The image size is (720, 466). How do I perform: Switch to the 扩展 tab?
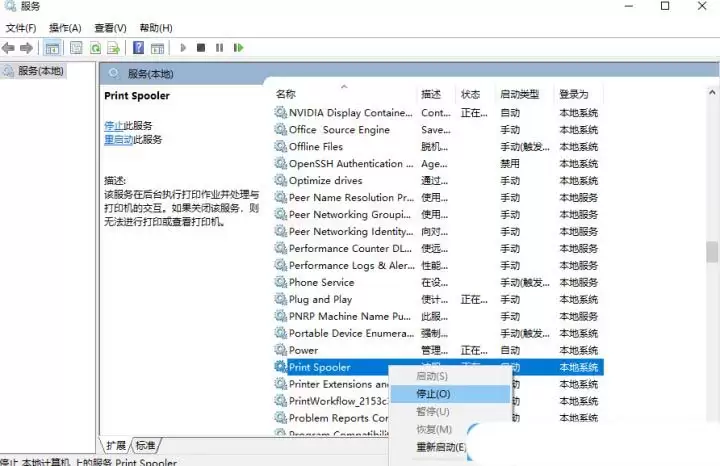click(x=116, y=445)
